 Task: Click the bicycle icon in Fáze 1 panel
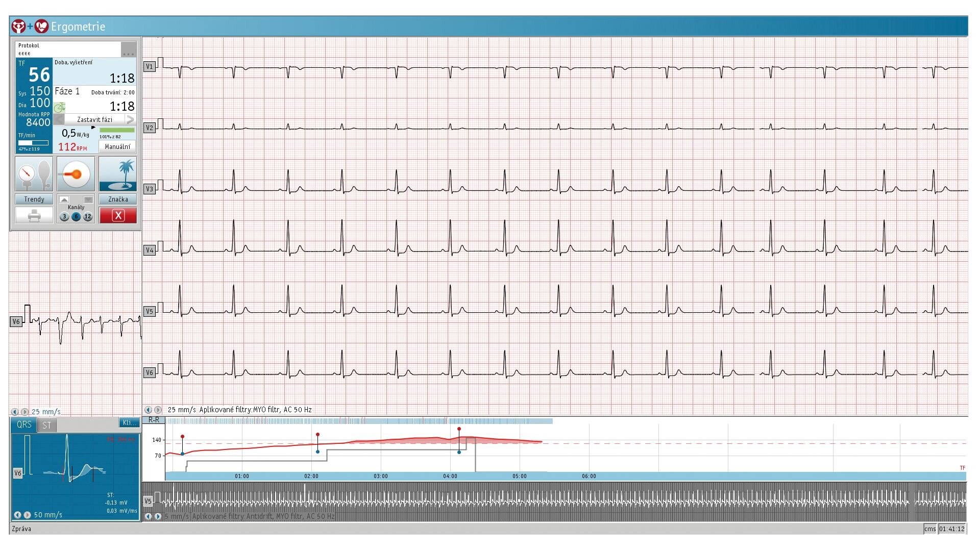pyautogui.click(x=60, y=108)
